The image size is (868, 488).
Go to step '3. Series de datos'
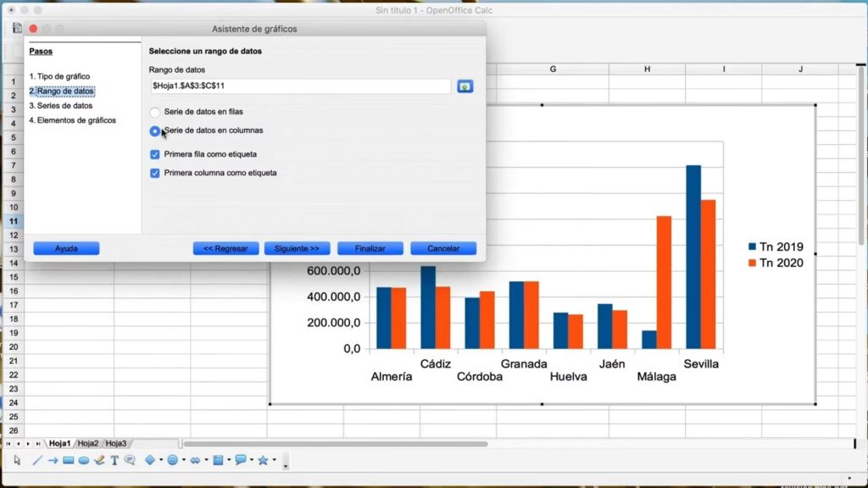point(61,106)
